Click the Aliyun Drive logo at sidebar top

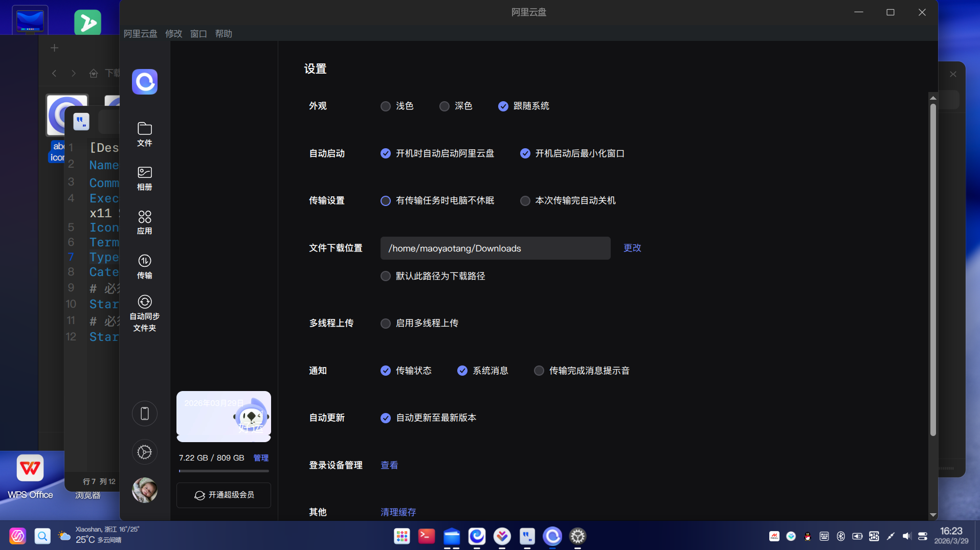(x=144, y=82)
